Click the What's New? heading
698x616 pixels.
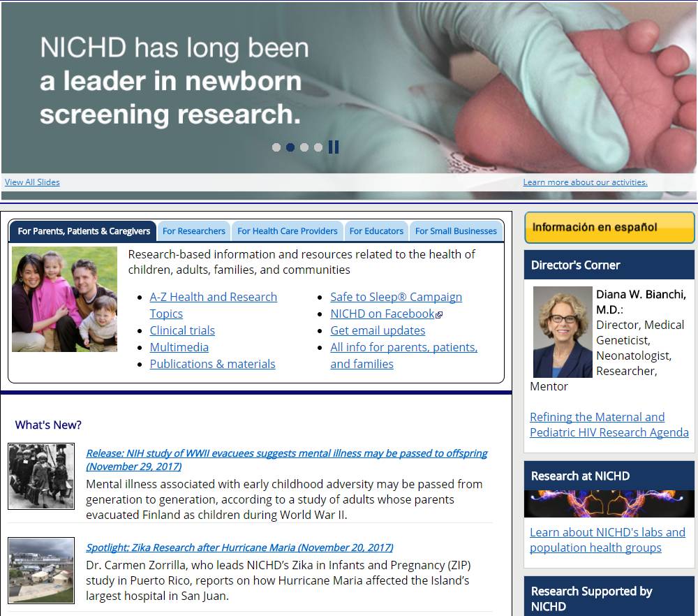[48, 425]
